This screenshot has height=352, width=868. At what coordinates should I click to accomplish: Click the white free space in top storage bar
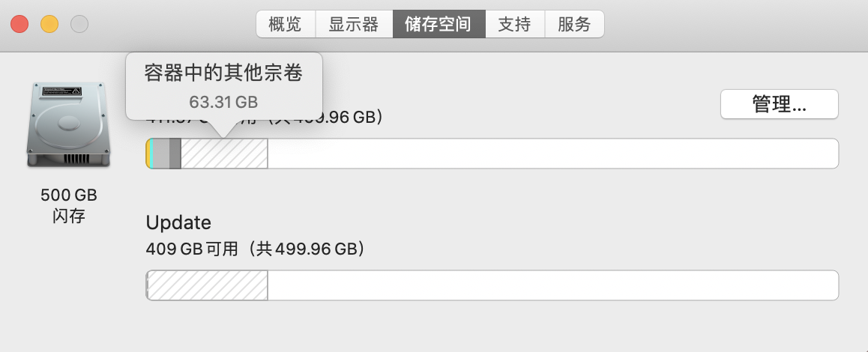pyautogui.click(x=552, y=154)
